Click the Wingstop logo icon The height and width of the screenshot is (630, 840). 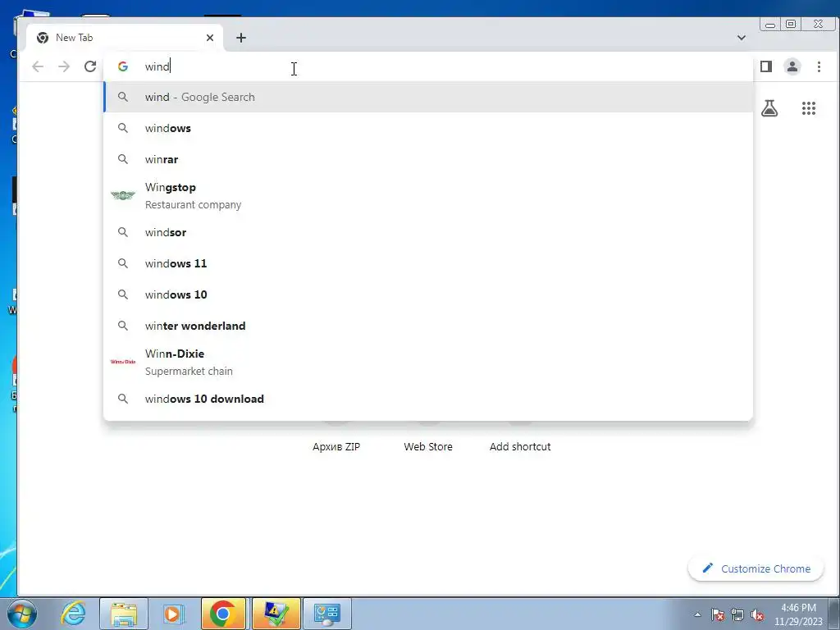(123, 195)
